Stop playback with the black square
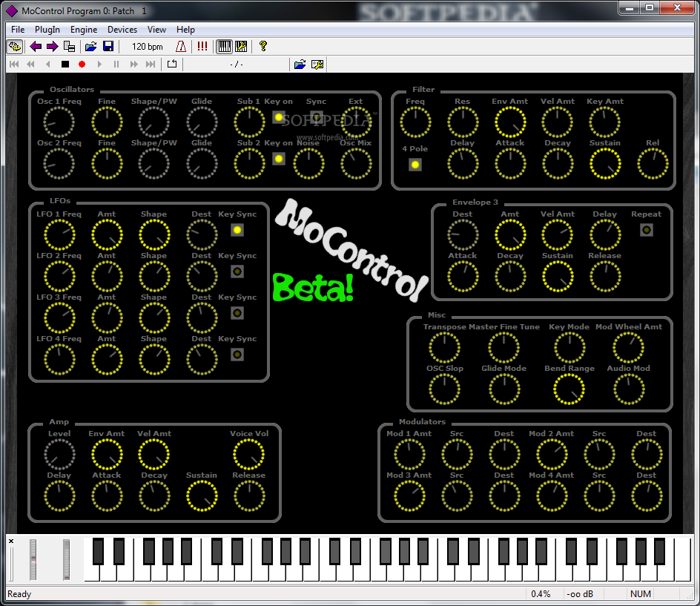 tap(65, 65)
